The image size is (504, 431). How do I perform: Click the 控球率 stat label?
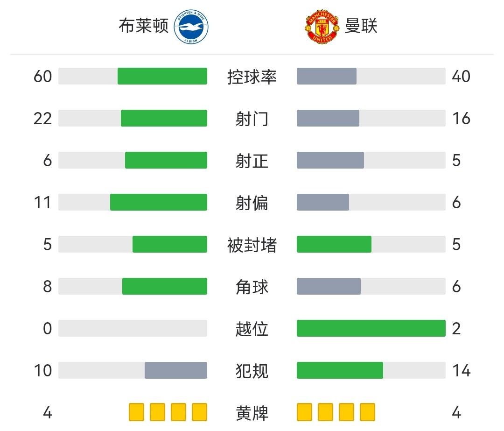coord(252,77)
